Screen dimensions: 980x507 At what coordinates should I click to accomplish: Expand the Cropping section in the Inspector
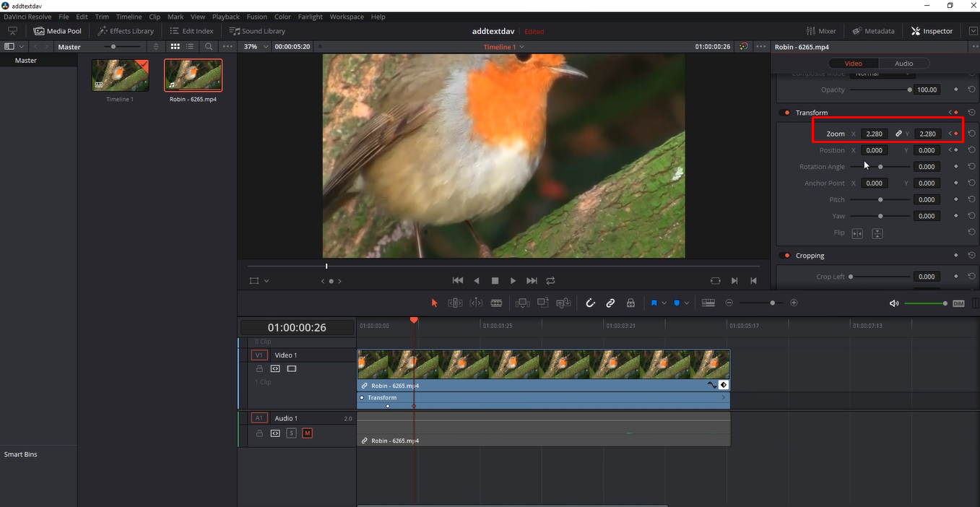coord(810,255)
